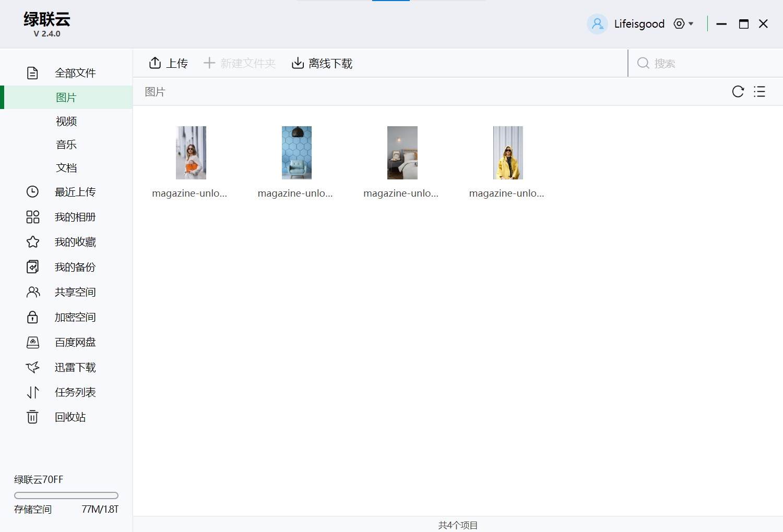Click the upload arrow icon

pos(155,63)
